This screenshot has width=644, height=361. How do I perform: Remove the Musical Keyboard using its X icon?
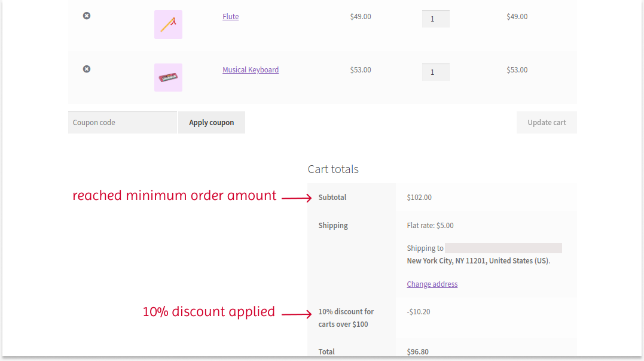click(x=87, y=69)
